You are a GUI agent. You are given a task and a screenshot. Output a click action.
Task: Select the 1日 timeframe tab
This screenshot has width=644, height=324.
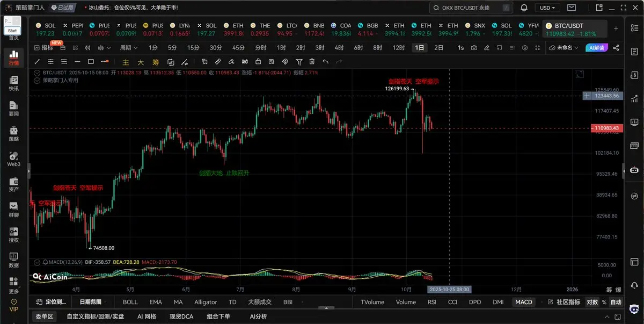pos(419,48)
